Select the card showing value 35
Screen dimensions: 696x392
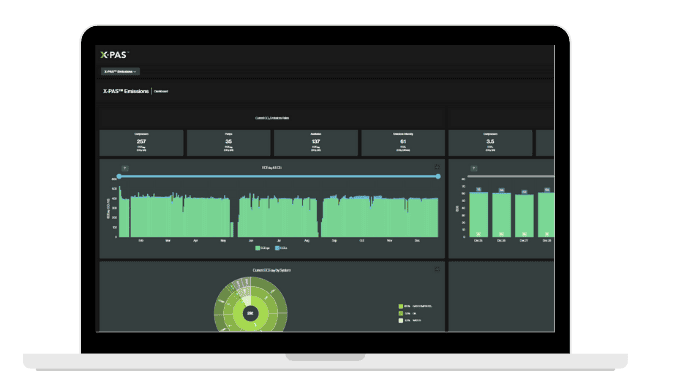(x=228, y=143)
